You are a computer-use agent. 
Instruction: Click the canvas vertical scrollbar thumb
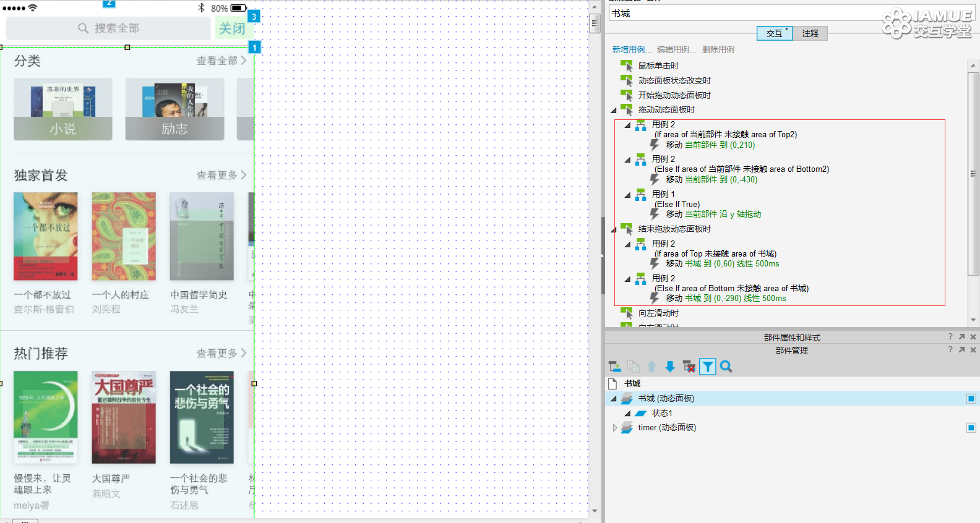pyautogui.click(x=595, y=23)
